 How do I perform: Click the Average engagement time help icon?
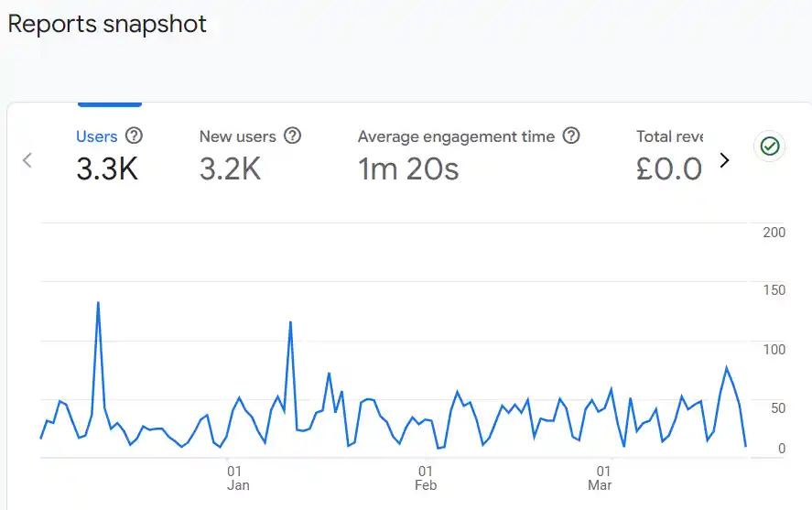pyautogui.click(x=571, y=136)
